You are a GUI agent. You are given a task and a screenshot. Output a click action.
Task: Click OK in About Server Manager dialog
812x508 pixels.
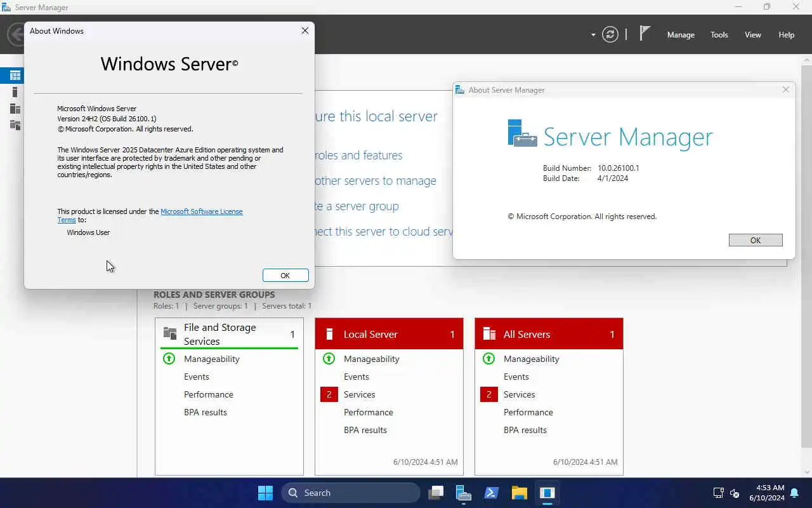pos(756,240)
